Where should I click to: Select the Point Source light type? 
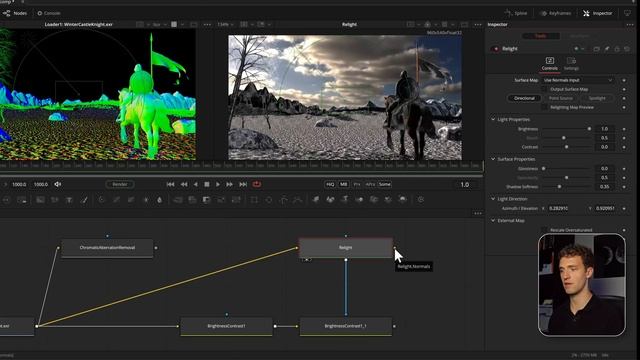(560, 98)
